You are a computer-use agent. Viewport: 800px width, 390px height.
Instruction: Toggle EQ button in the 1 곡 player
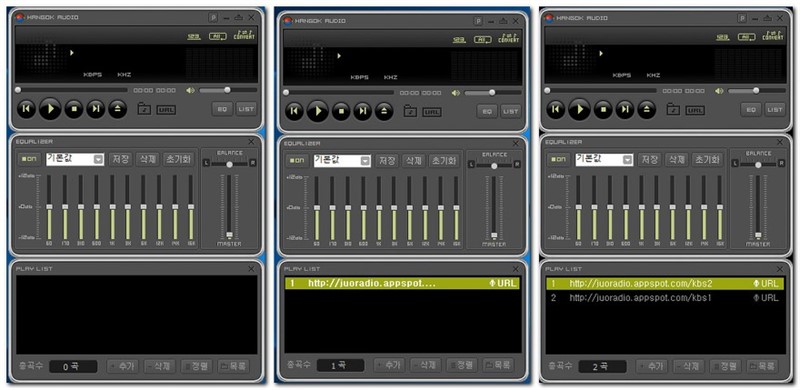coord(488,111)
